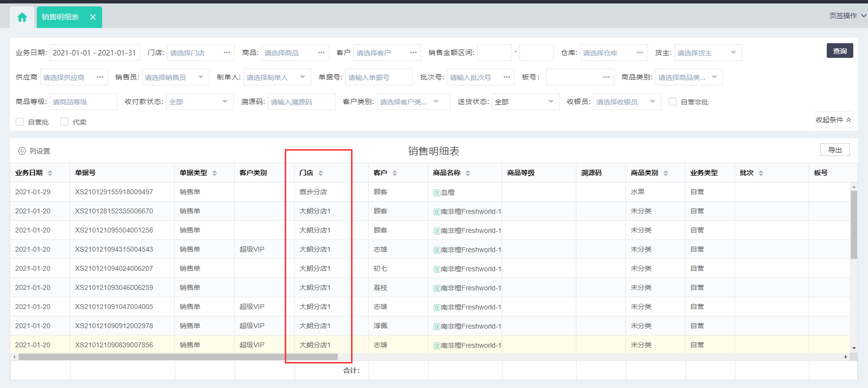The image size is (868, 388).
Task: Focus the minimum 销售金额区间 input
Action: point(494,52)
